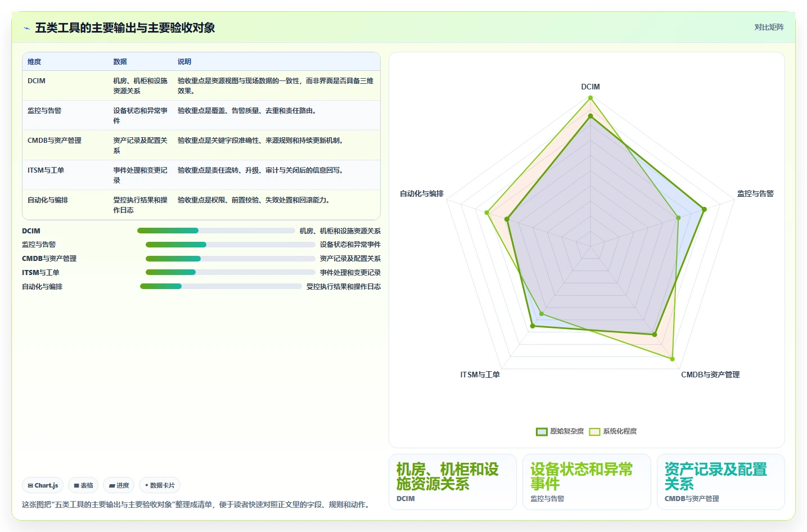Click the 自动化与编排 progress bar
The height and width of the screenshot is (532, 807).
tap(221, 286)
